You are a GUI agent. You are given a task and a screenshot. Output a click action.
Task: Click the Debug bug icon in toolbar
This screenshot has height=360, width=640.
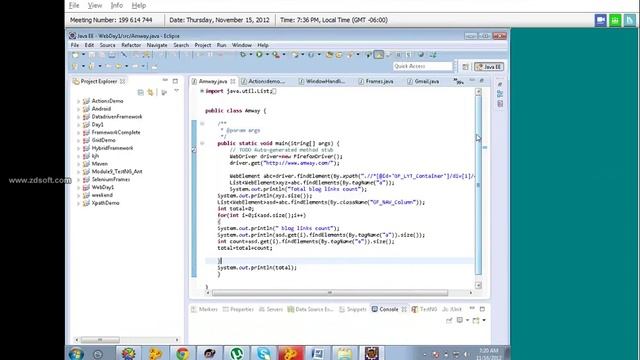243,55
